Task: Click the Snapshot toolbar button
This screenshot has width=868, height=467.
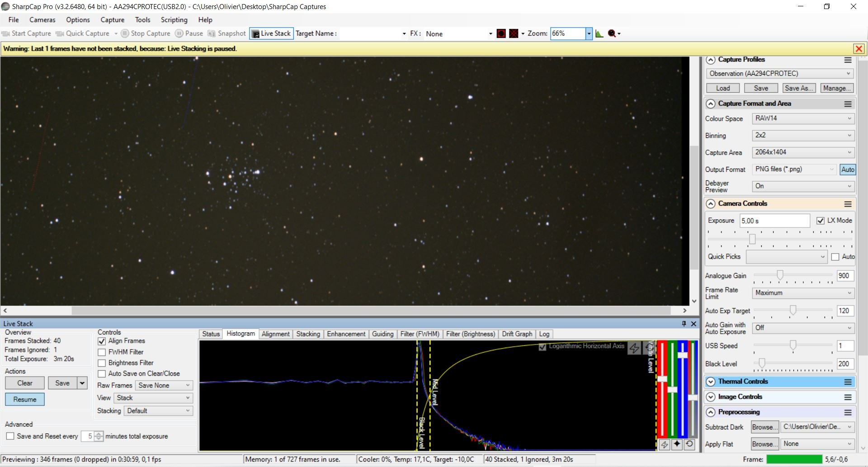Action: tap(227, 33)
